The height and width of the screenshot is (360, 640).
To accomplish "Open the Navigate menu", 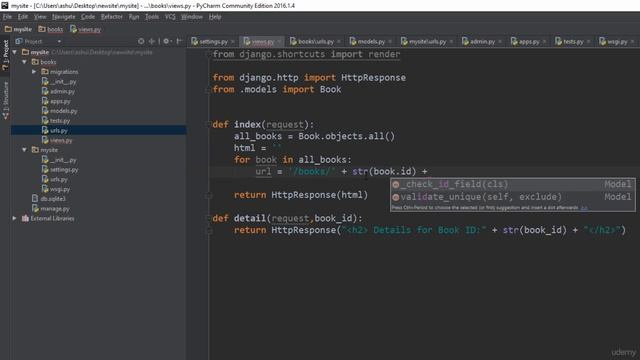I will pyautogui.click(x=64, y=17).
